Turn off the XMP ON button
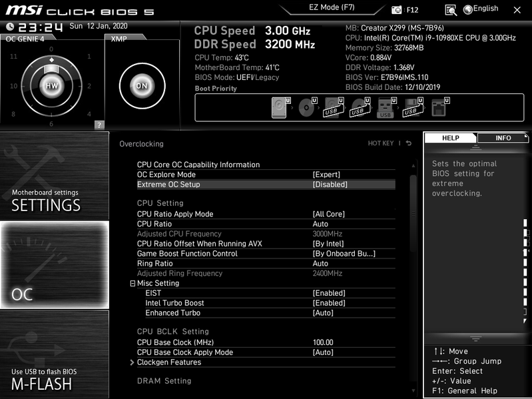 (142, 86)
